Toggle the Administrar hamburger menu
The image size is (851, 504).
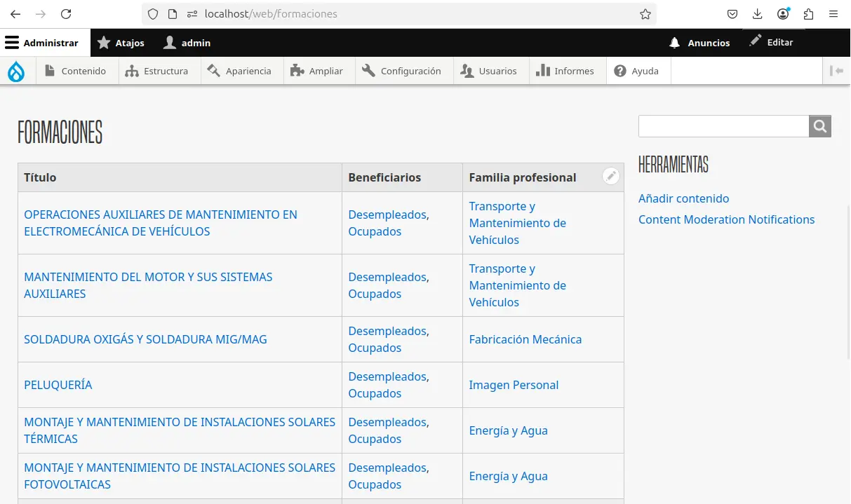coord(12,42)
